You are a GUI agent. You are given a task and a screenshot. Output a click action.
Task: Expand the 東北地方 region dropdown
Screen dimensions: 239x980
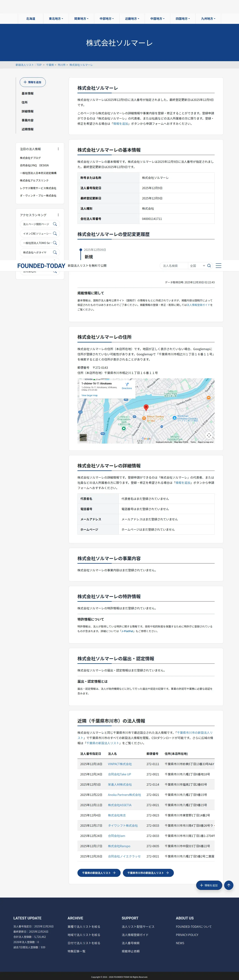click(x=56, y=19)
